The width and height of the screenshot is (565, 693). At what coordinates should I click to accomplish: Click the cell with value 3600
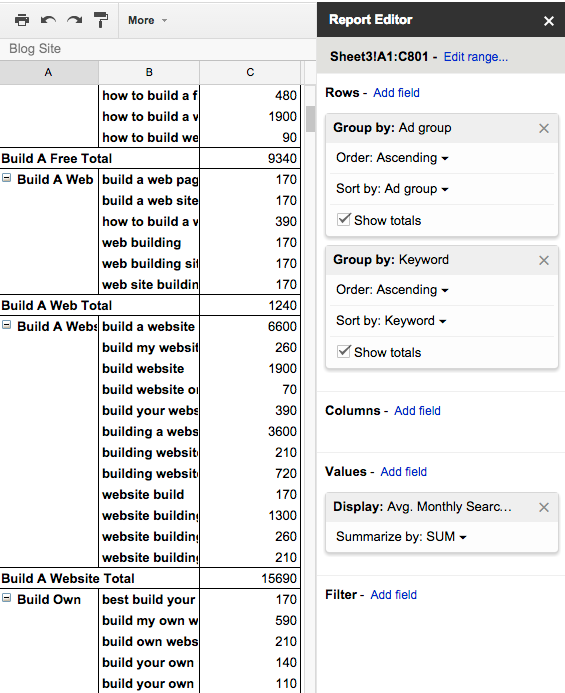point(250,431)
